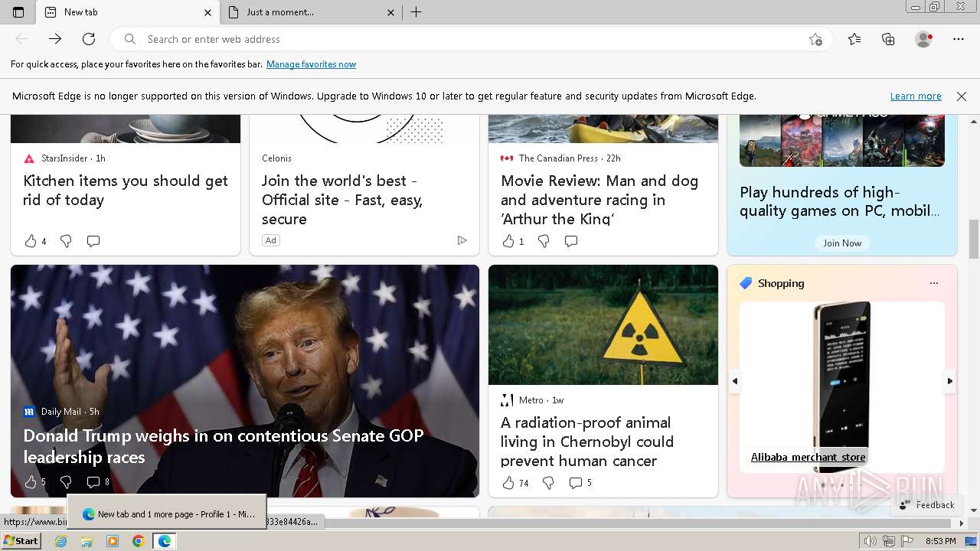The width and height of the screenshot is (980, 551).
Task: Open the volume speaker tray icon
Action: click(x=871, y=541)
